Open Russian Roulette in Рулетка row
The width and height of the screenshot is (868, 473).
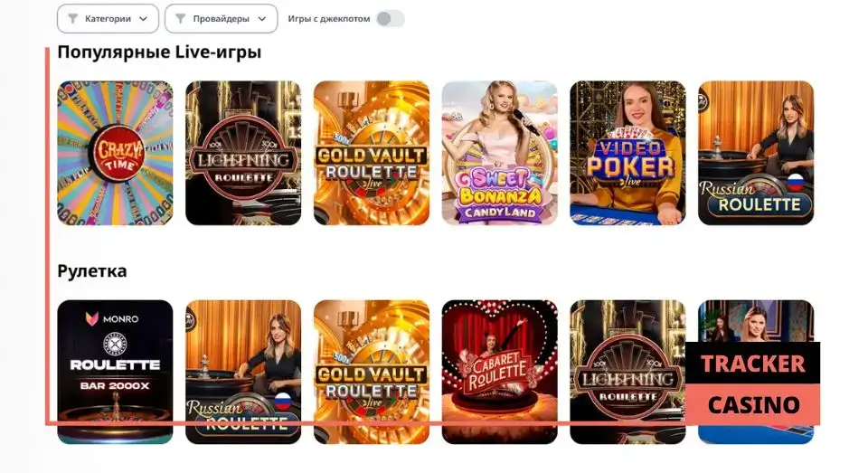point(243,372)
